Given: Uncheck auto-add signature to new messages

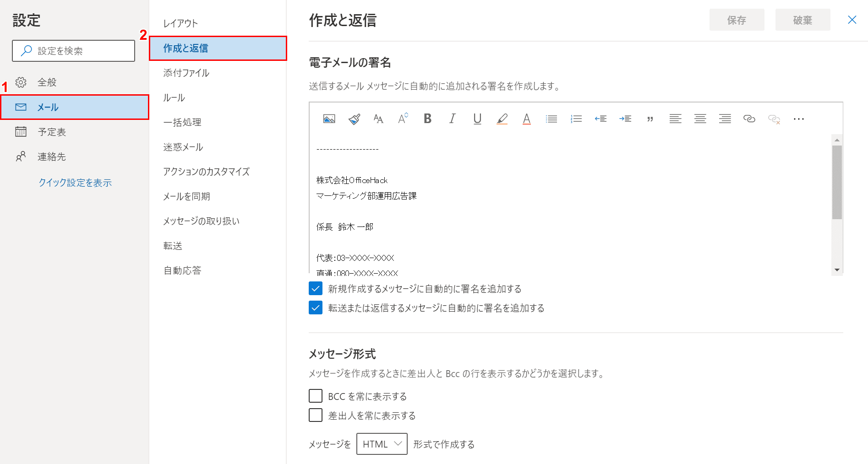Looking at the screenshot, I should (x=316, y=289).
